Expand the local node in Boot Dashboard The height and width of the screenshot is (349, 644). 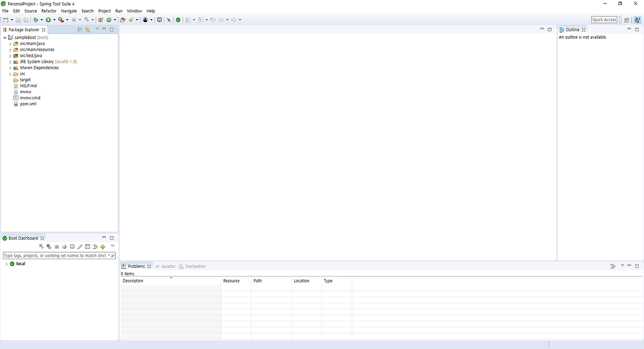(x=7, y=264)
